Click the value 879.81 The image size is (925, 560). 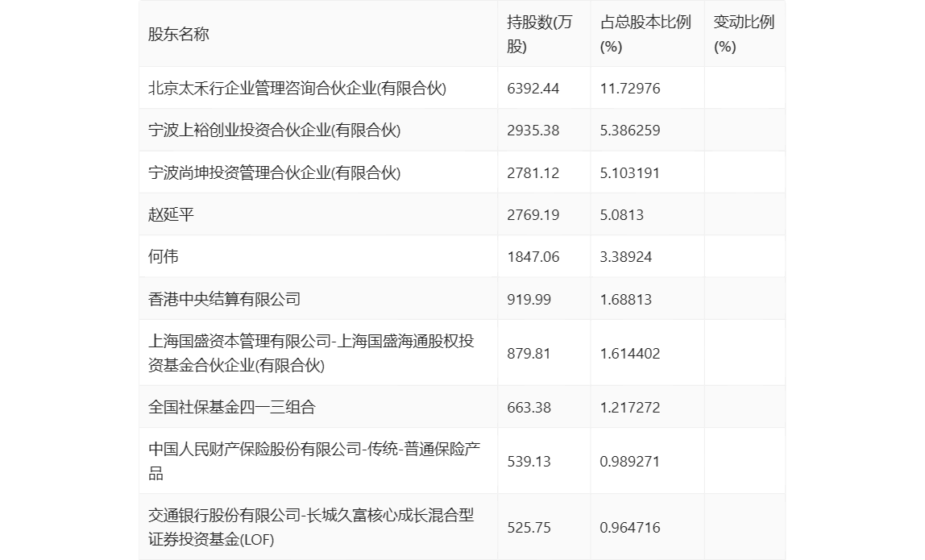pyautogui.click(x=529, y=354)
